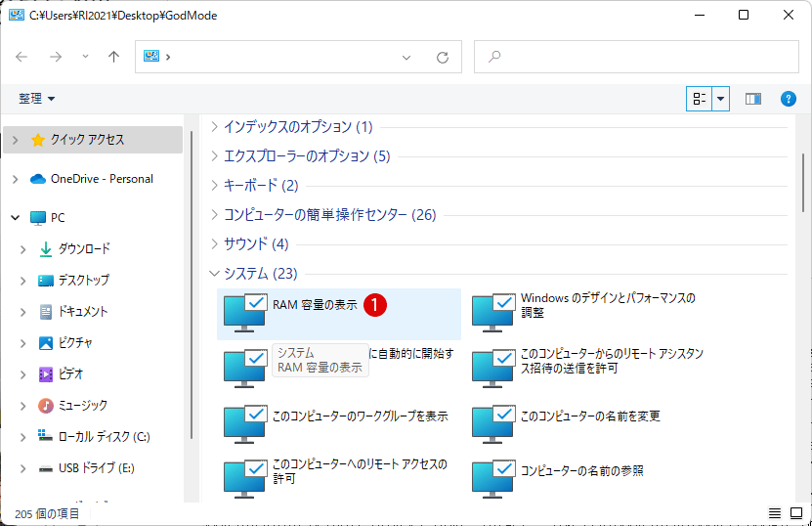Click the view layout button
Image resolution: width=812 pixels, height=526 pixels.
point(699,99)
